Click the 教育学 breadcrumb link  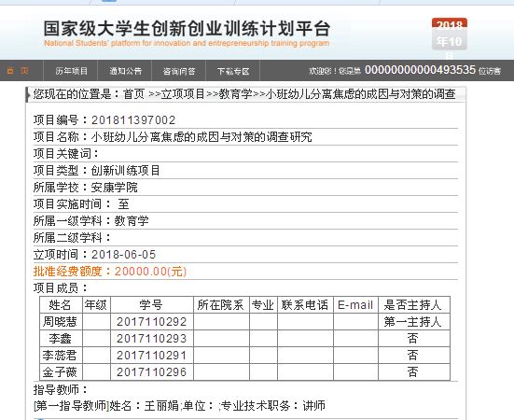point(235,94)
